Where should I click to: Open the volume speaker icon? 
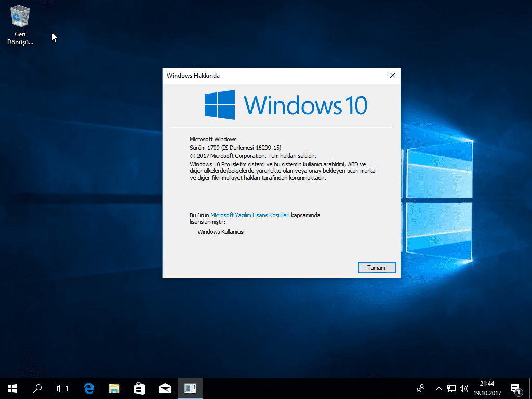[x=464, y=389]
